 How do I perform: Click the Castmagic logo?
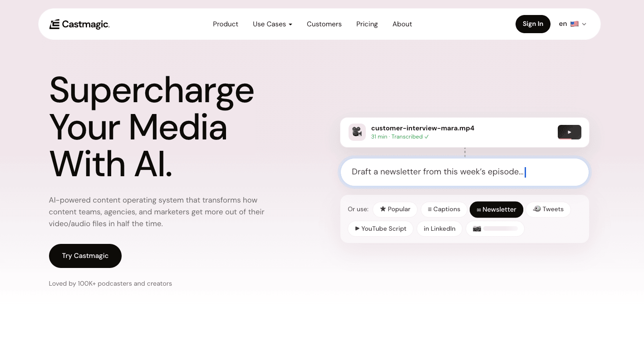tap(79, 24)
